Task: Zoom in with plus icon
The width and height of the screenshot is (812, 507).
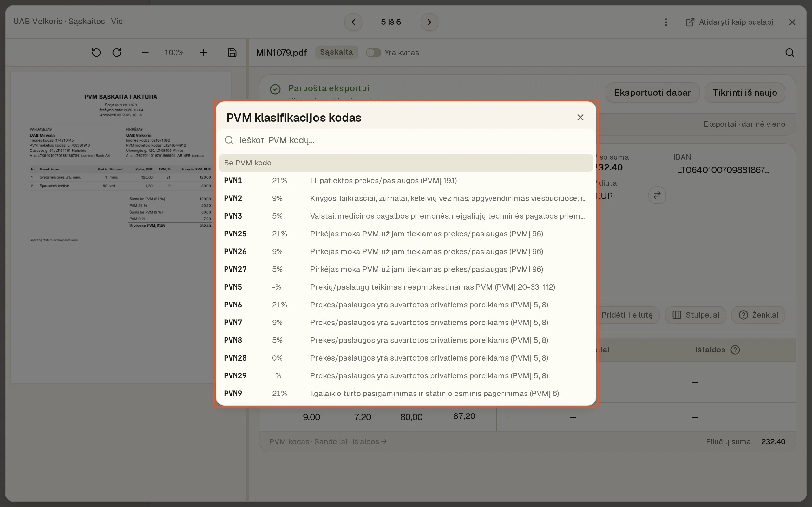Action: tap(203, 53)
